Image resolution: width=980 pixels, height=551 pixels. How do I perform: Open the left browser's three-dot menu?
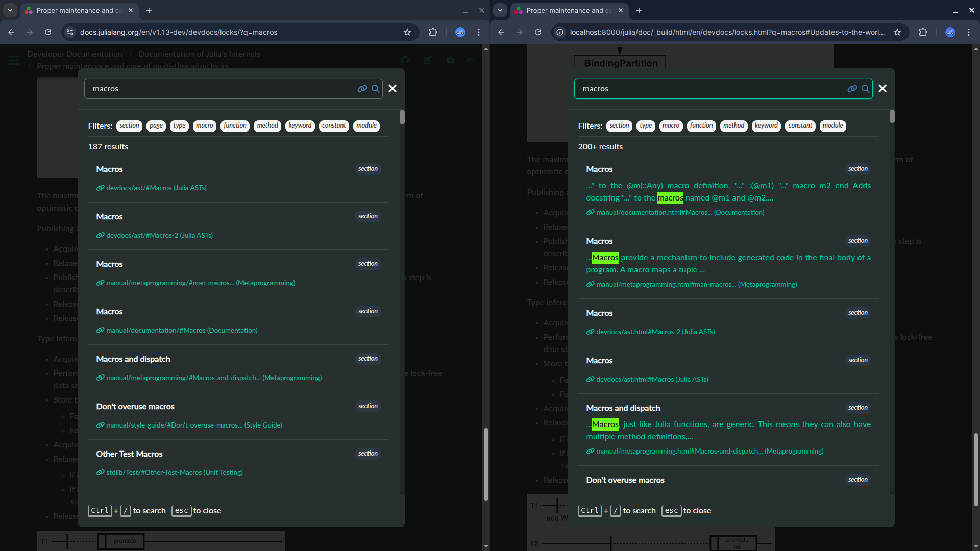coord(479,32)
